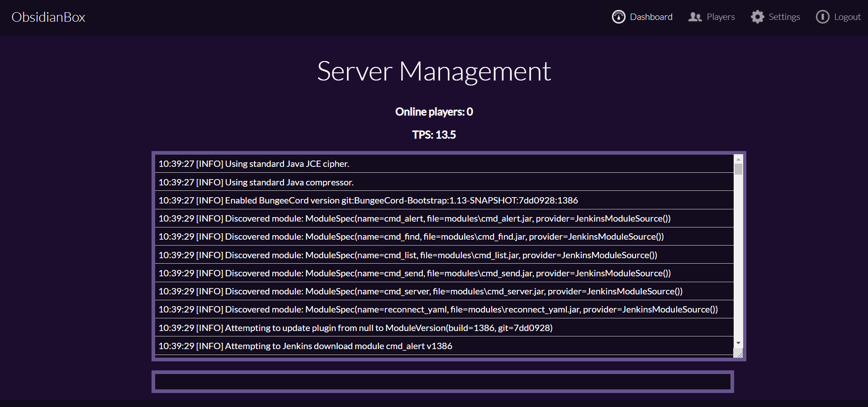Click the Server Management heading
This screenshot has height=407, width=868.
[434, 71]
